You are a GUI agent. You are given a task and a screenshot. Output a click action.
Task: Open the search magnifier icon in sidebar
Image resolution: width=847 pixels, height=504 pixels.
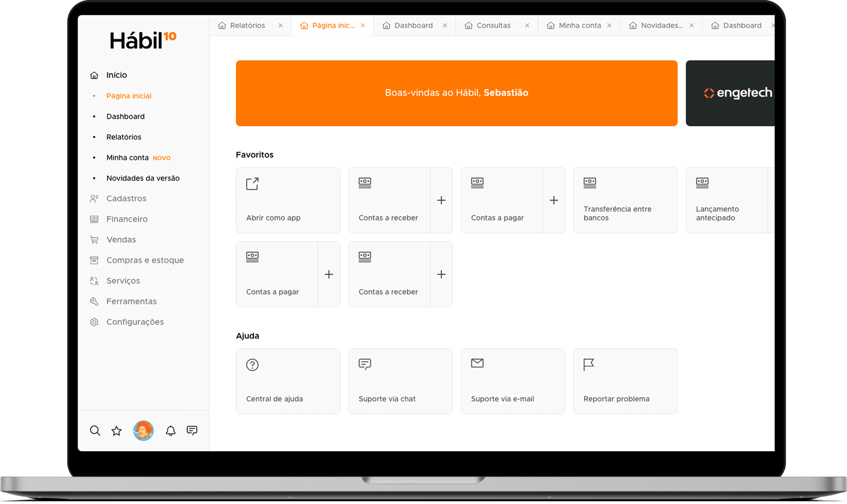tap(95, 431)
